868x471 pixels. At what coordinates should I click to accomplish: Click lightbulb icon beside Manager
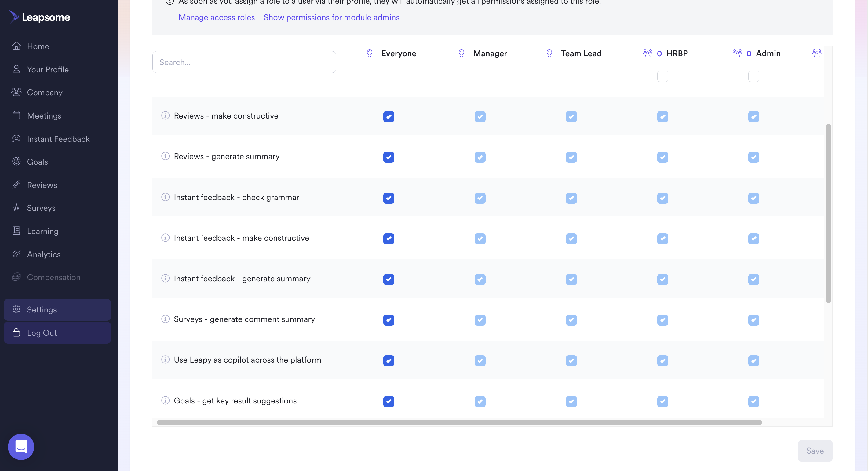point(461,53)
